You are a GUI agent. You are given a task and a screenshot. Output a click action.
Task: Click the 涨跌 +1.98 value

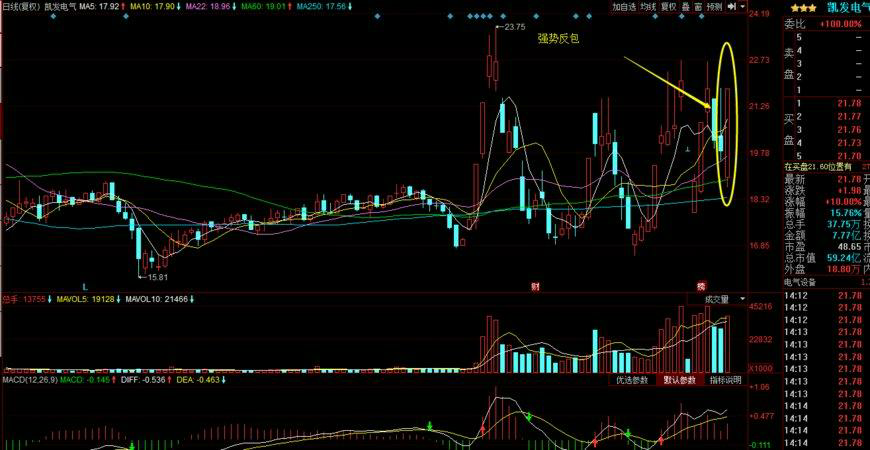point(848,190)
